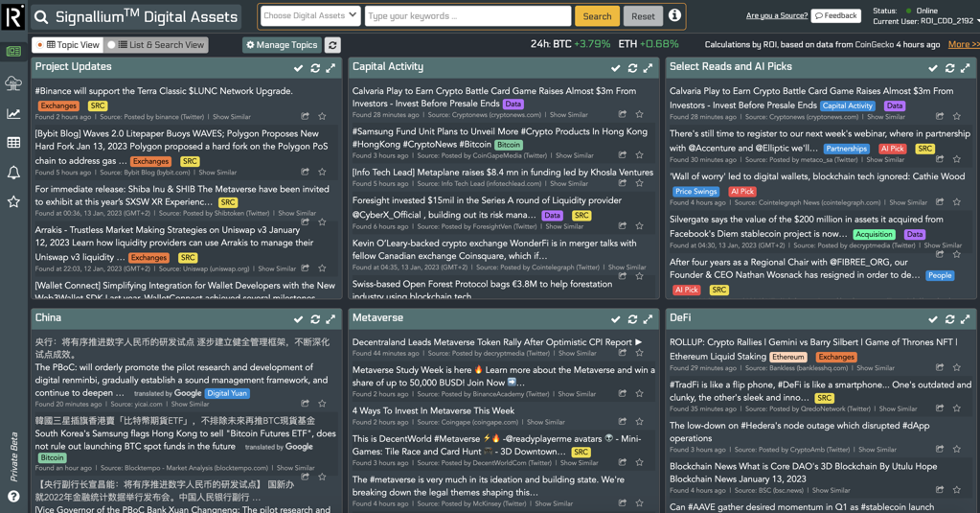Expand the Metaverse panel fullscreen

[649, 319]
